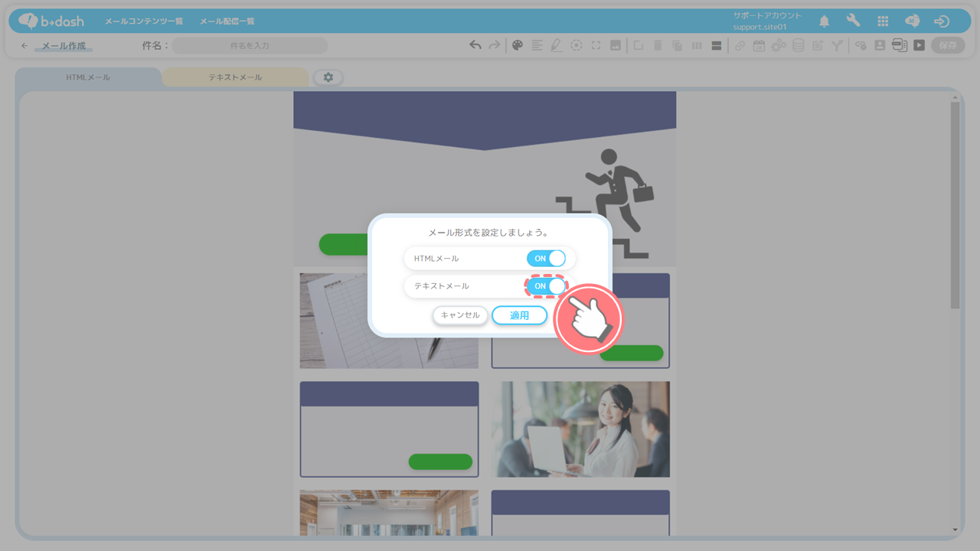Viewport: 980px width, 551px height.
Task: Click the text alignment icon
Action: point(537,45)
